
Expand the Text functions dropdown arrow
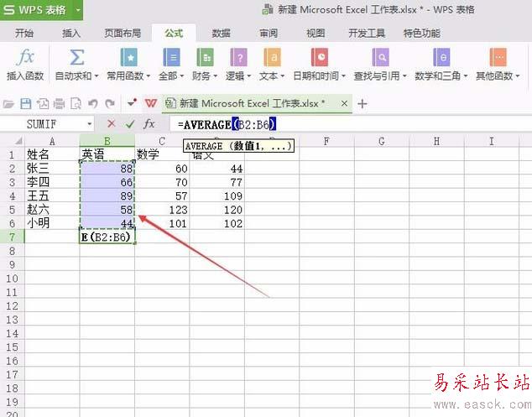point(282,76)
